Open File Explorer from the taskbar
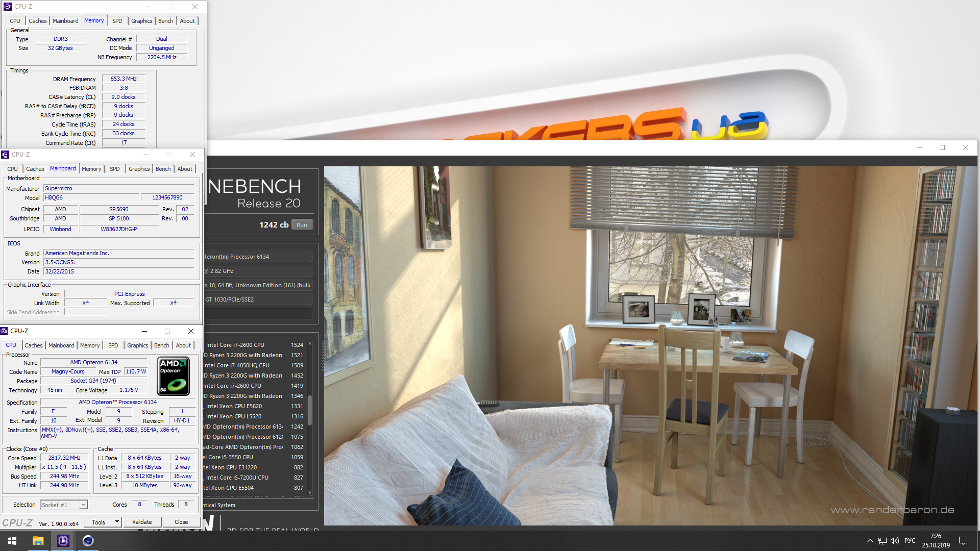 click(38, 541)
